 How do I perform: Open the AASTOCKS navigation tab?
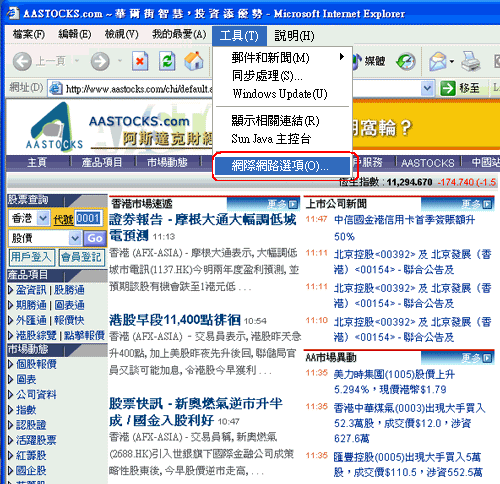(428, 163)
